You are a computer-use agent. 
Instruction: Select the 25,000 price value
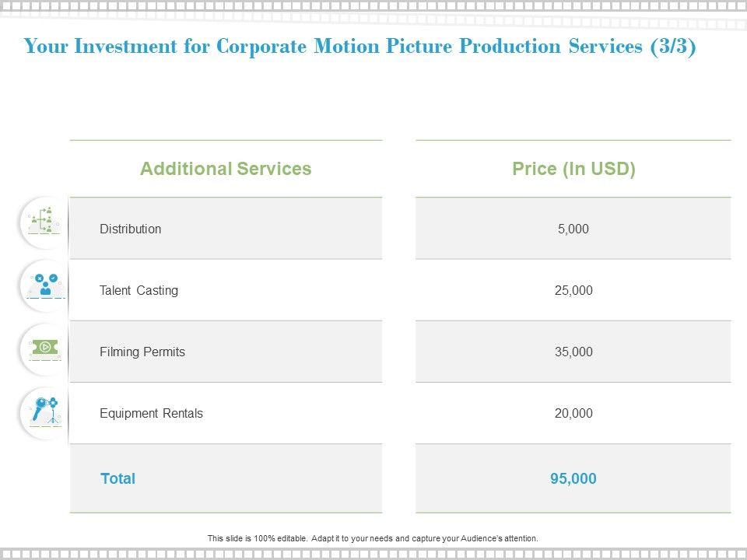(573, 290)
